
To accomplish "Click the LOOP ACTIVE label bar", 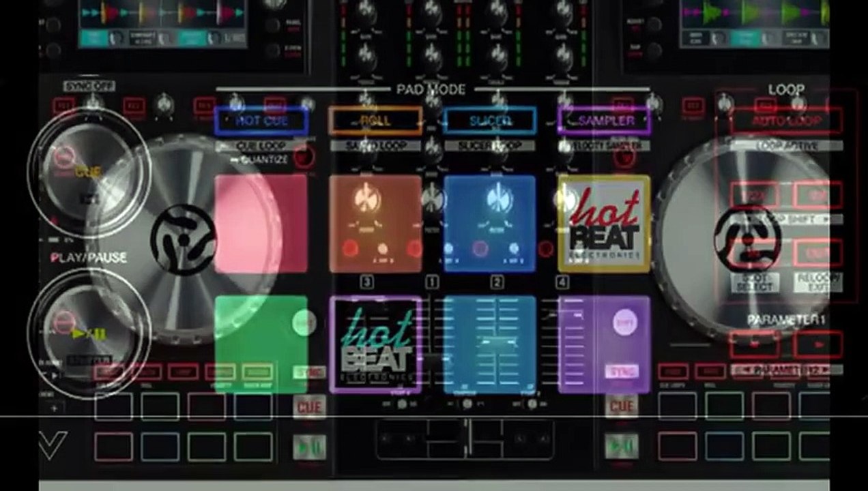I will point(786,145).
